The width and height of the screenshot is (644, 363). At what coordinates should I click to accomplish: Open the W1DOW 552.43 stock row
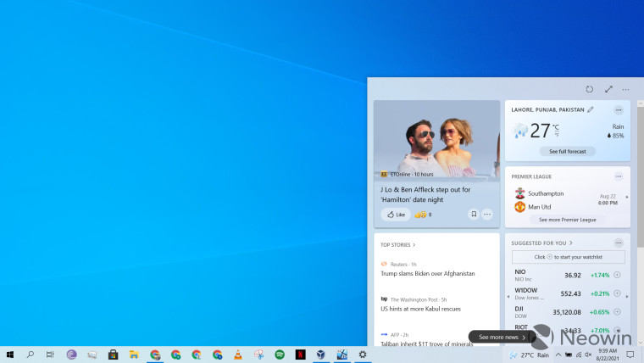567,293
